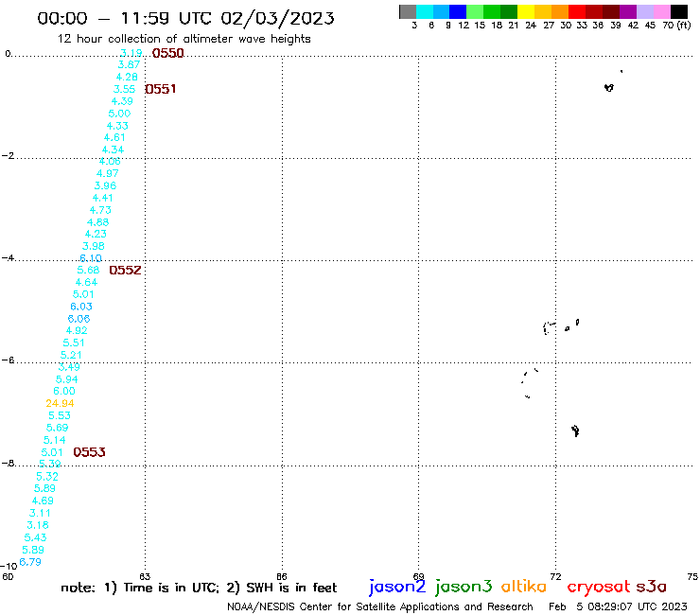Screen dimensions: 700x615
Task: Select the pink swatch near 70 ft
Action: click(x=661, y=11)
